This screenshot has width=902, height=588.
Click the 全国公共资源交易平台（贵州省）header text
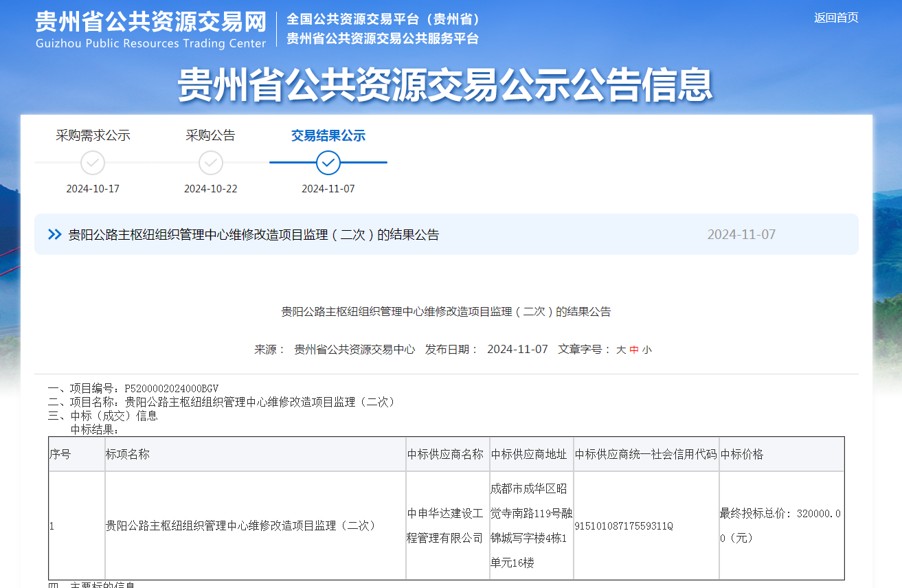(x=383, y=19)
